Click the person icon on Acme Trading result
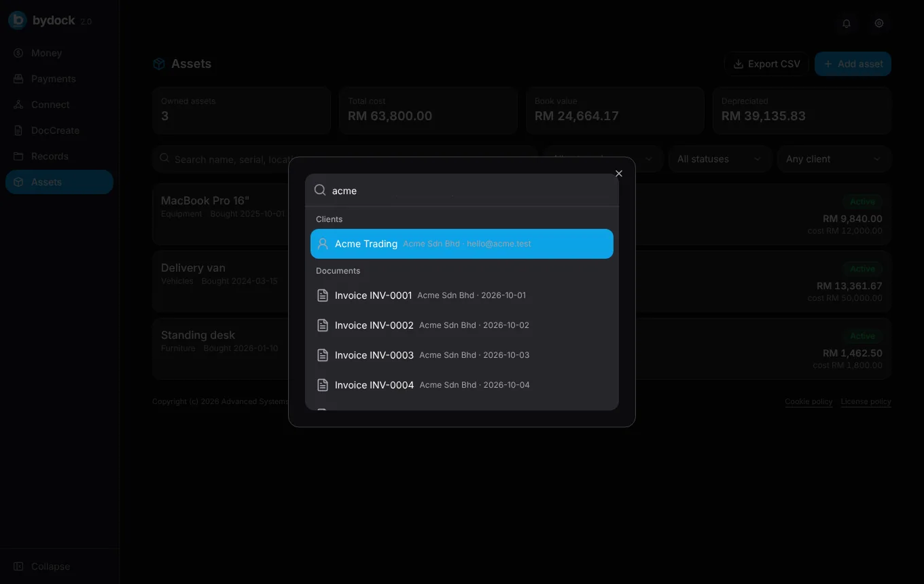924x584 pixels. [x=323, y=244]
